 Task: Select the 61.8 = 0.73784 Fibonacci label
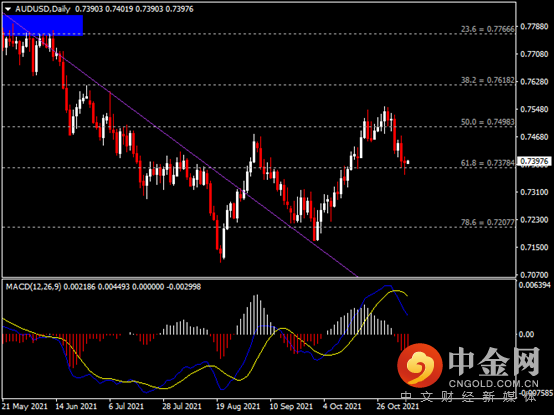click(x=488, y=163)
